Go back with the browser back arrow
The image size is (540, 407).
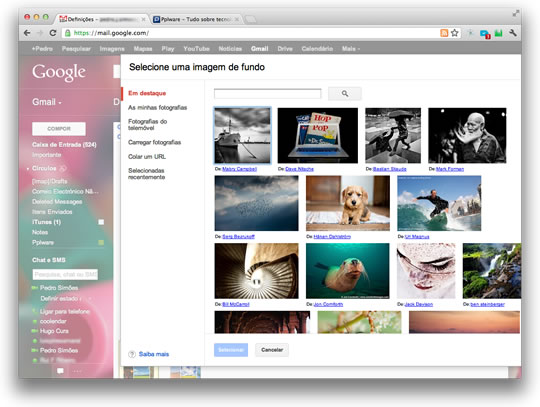(27, 33)
